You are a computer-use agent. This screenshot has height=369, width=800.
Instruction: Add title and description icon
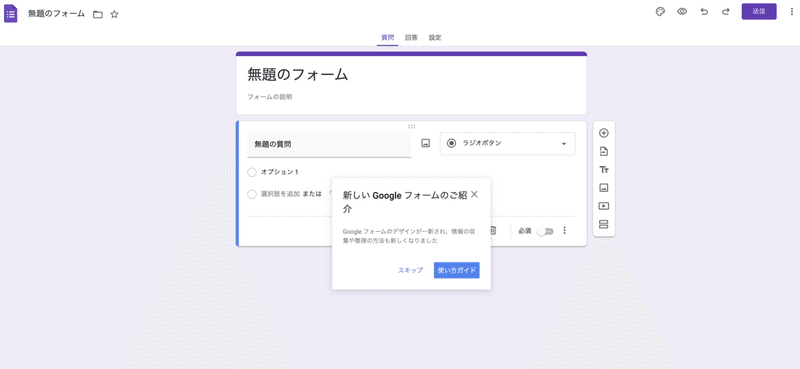604,169
